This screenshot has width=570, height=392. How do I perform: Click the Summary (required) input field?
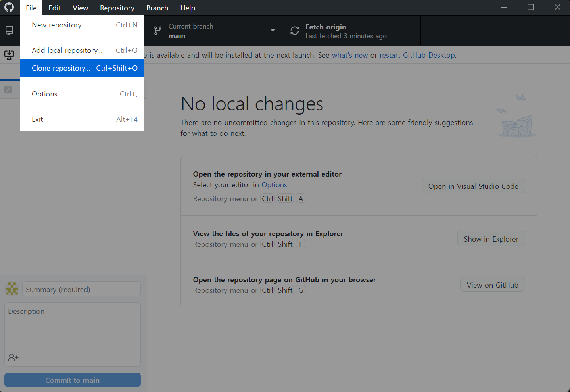81,289
